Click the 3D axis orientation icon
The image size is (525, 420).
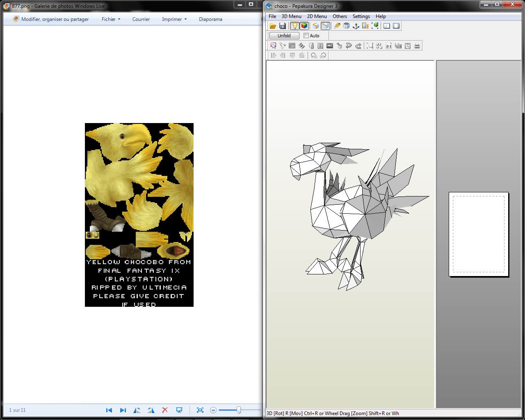point(356,26)
